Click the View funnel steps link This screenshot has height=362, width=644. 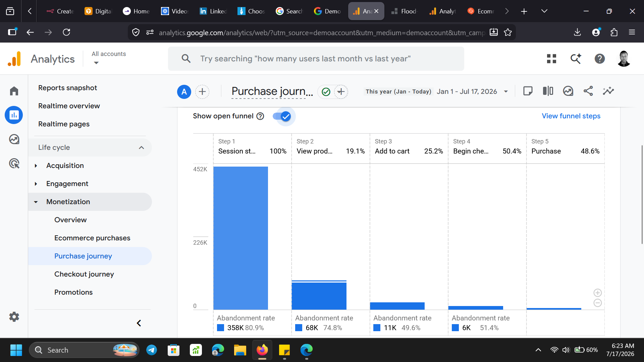(571, 116)
